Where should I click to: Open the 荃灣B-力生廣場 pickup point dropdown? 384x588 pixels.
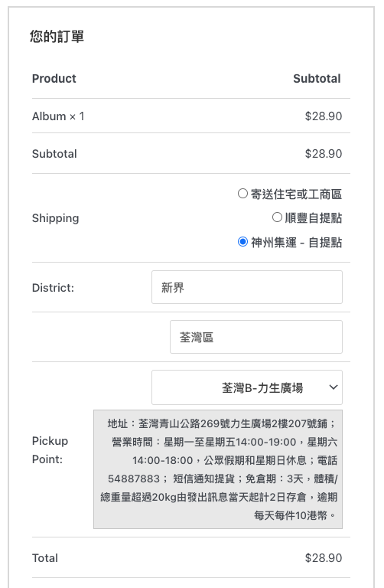(247, 387)
